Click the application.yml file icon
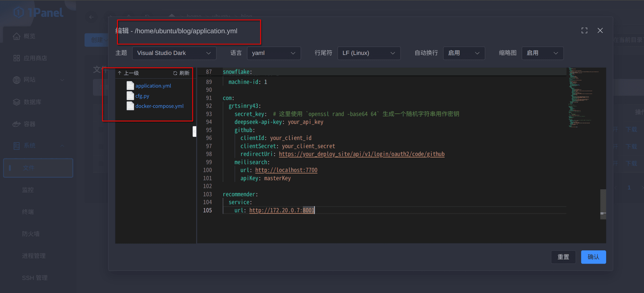 tap(130, 86)
